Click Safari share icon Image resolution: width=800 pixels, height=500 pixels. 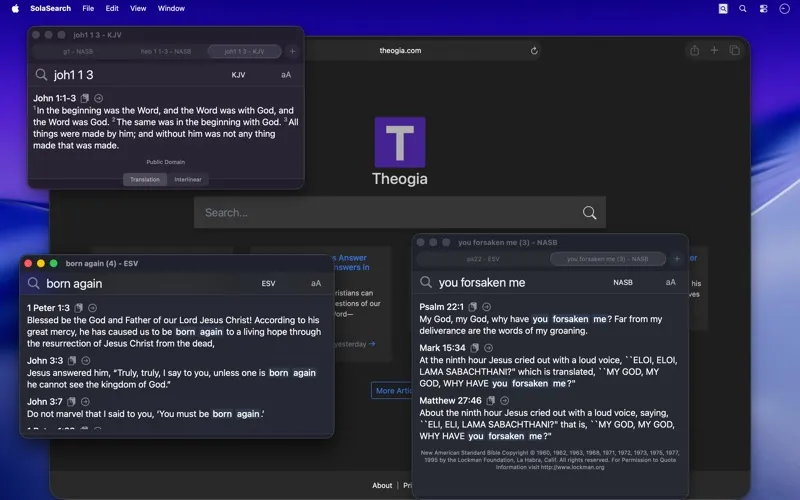coord(694,50)
